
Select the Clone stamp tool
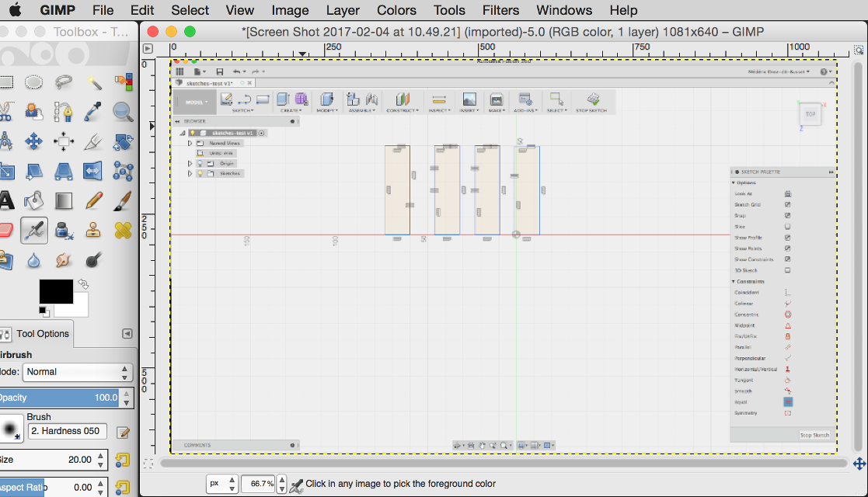[93, 230]
